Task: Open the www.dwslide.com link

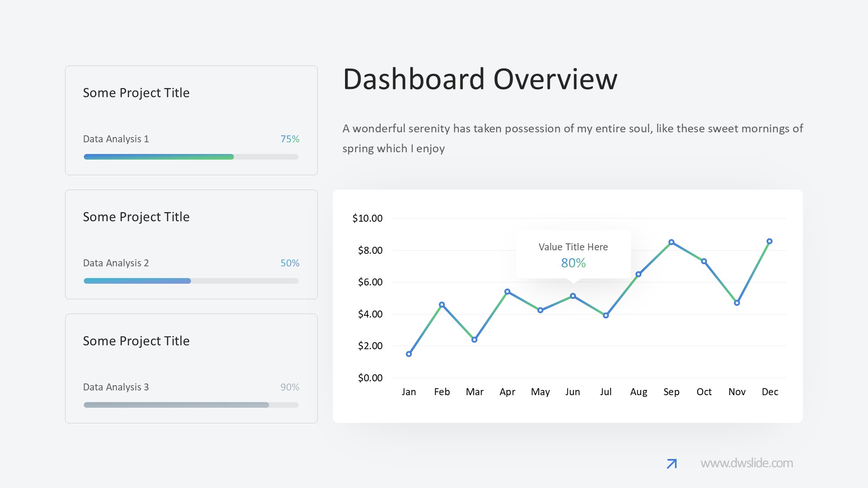Action: (x=746, y=463)
